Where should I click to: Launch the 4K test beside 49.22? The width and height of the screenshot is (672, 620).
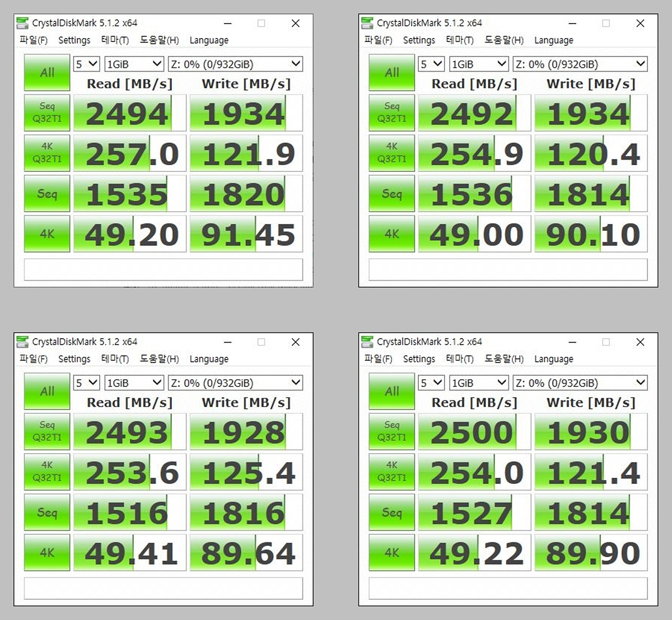(x=392, y=552)
